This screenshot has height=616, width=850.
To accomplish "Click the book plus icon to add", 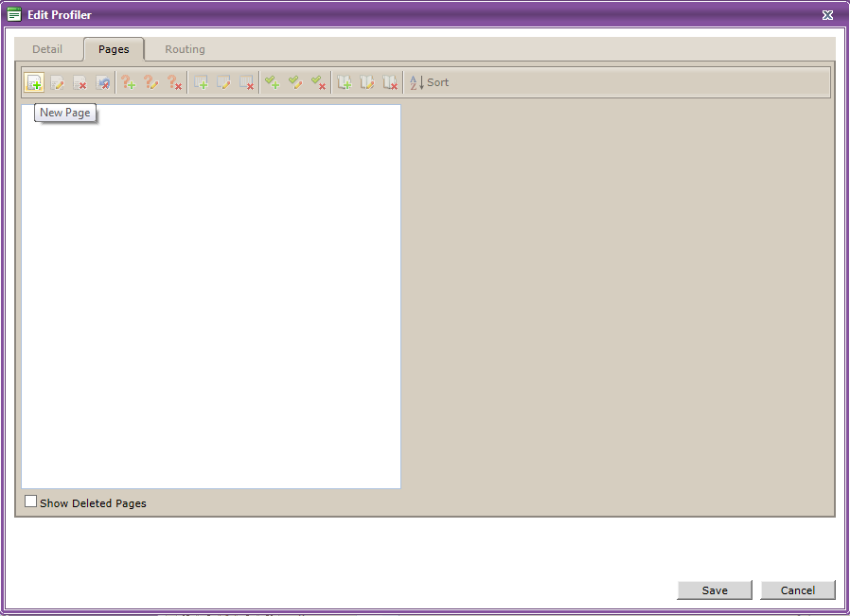I will (345, 82).
